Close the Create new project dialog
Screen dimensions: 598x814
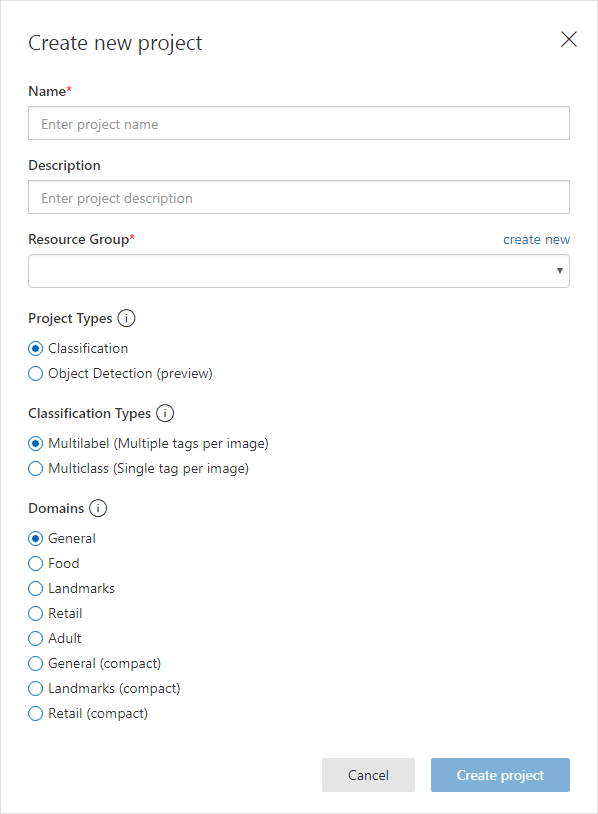pyautogui.click(x=569, y=39)
